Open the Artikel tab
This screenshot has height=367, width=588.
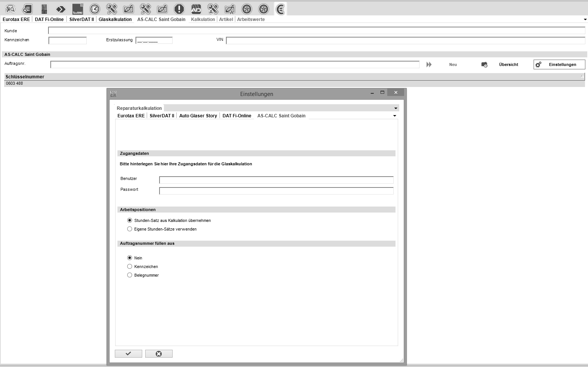[x=226, y=19]
